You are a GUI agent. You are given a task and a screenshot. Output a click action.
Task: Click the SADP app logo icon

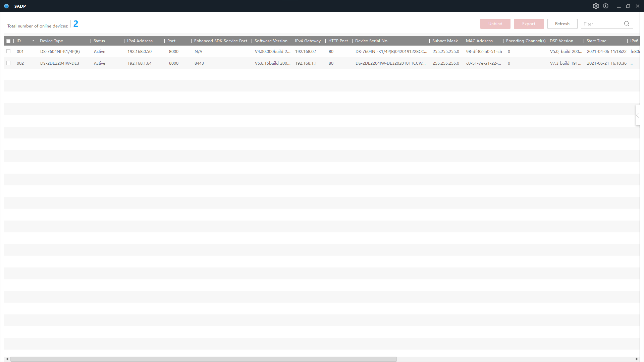[x=6, y=6]
